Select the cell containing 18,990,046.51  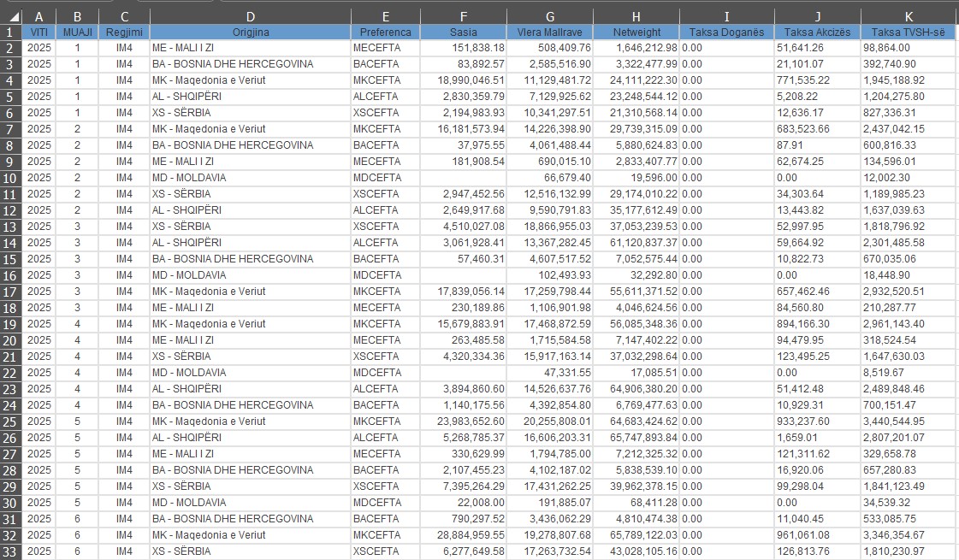pyautogui.click(x=463, y=80)
